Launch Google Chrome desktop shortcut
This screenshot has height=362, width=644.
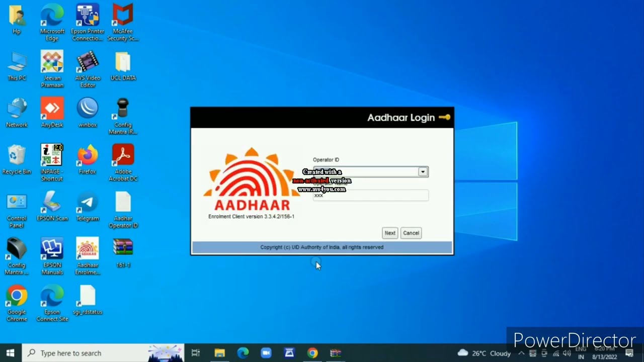(x=17, y=303)
